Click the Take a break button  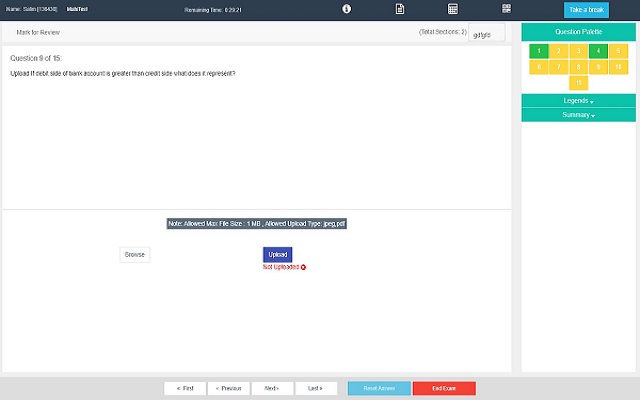pyautogui.click(x=586, y=10)
